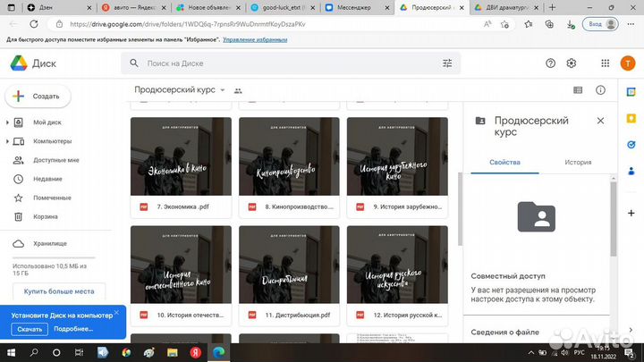The height and width of the screenshot is (362, 644).
Task: Open Yandex browser from taskbar
Action: pyautogui.click(x=196, y=352)
